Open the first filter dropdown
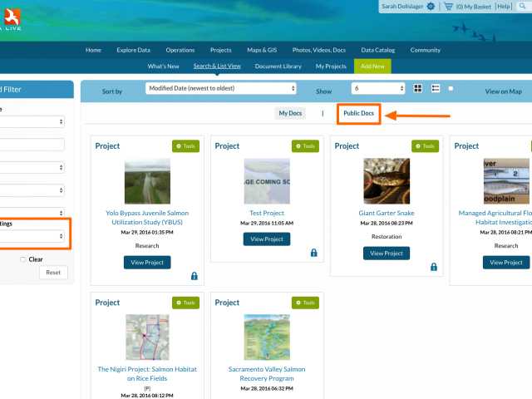The height and width of the screenshot is (399, 532). point(32,121)
